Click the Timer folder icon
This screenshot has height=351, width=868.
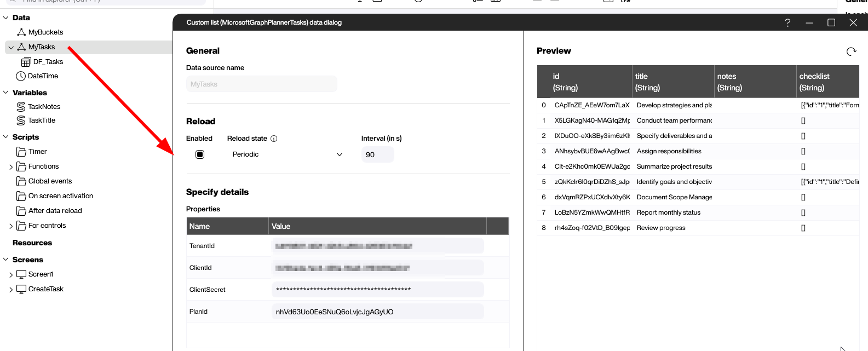click(21, 152)
